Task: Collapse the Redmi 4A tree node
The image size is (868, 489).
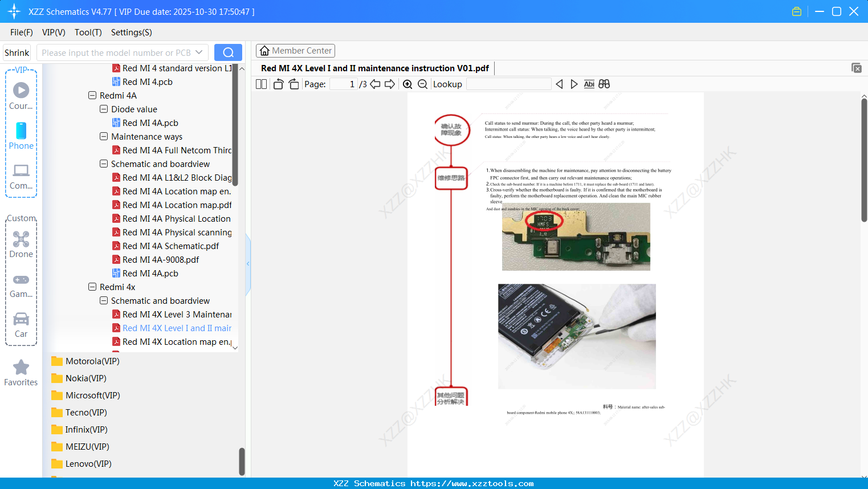Action: 92,95
